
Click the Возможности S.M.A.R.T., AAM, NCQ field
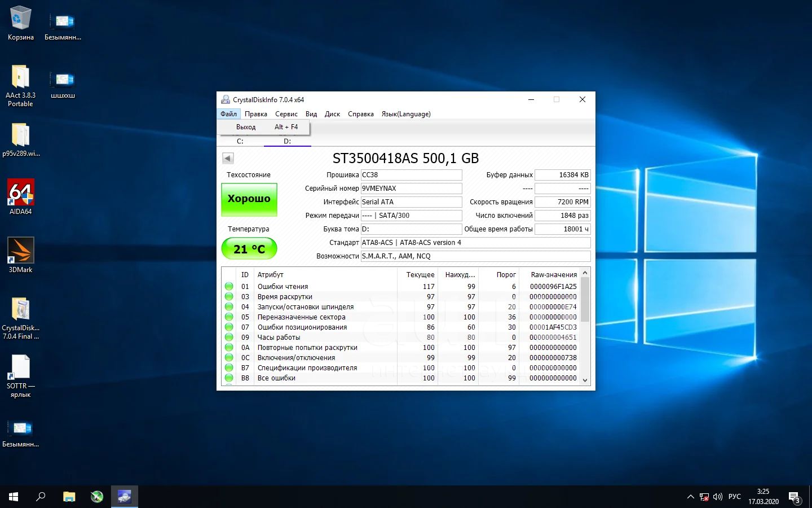point(475,256)
